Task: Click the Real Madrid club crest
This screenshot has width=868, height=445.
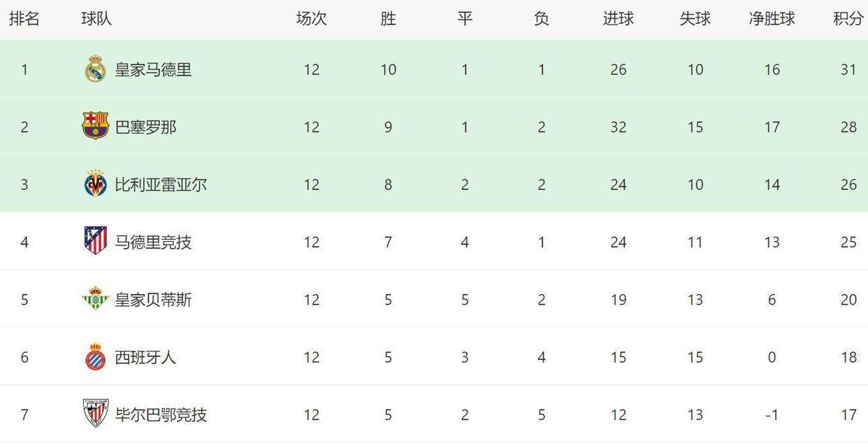Action: click(x=95, y=69)
